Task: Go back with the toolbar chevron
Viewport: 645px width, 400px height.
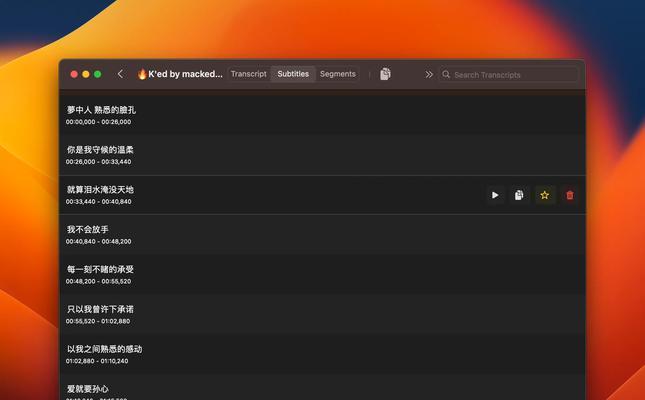Action: (120, 74)
